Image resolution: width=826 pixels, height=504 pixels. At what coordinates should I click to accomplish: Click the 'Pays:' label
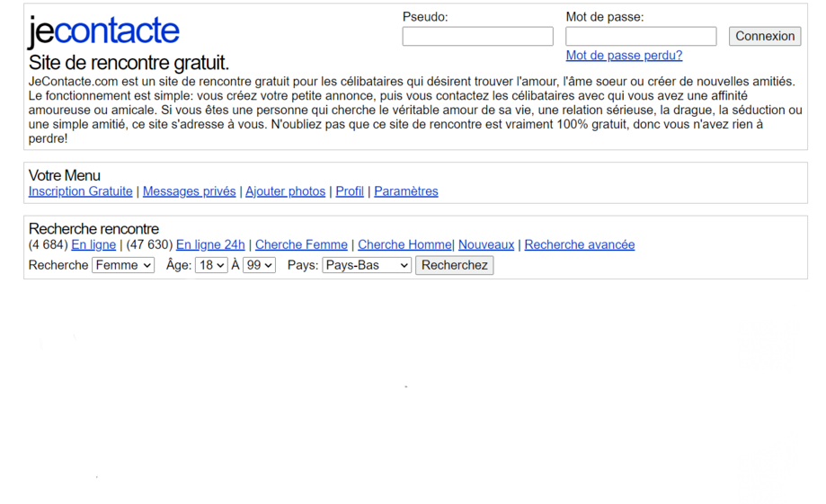[303, 265]
